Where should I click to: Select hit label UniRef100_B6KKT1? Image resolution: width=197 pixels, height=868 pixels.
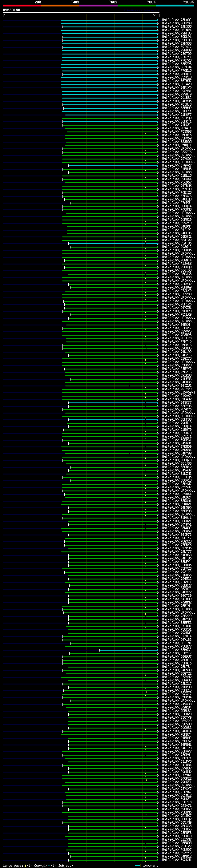click(176, 122)
